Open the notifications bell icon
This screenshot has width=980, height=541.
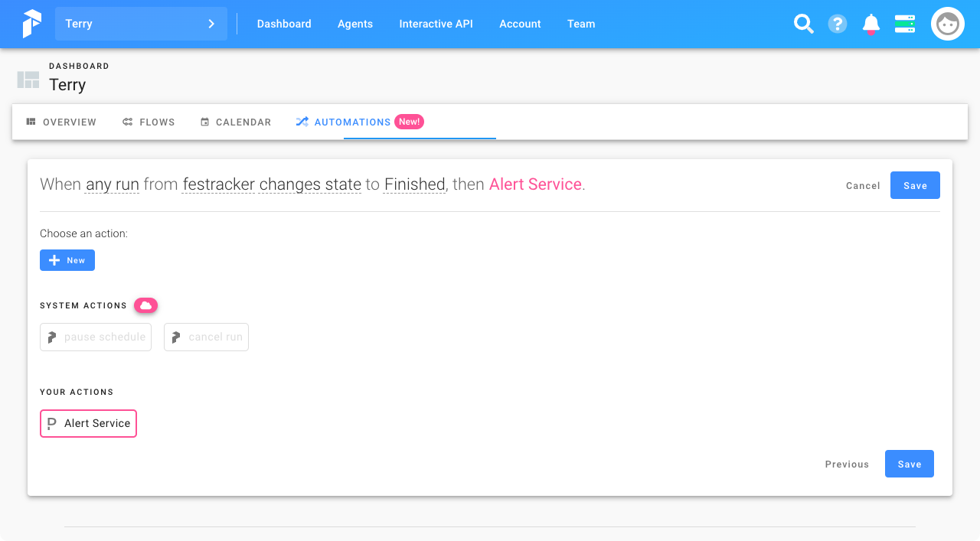pyautogui.click(x=871, y=24)
